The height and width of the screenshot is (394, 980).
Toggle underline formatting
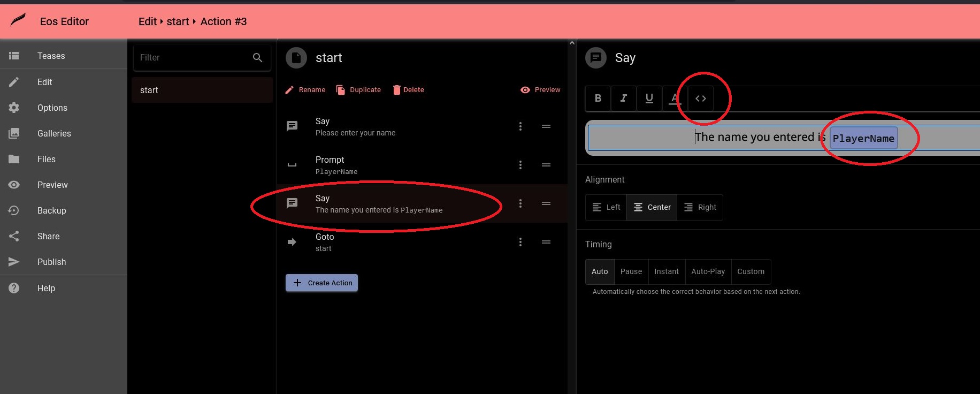[x=649, y=98]
